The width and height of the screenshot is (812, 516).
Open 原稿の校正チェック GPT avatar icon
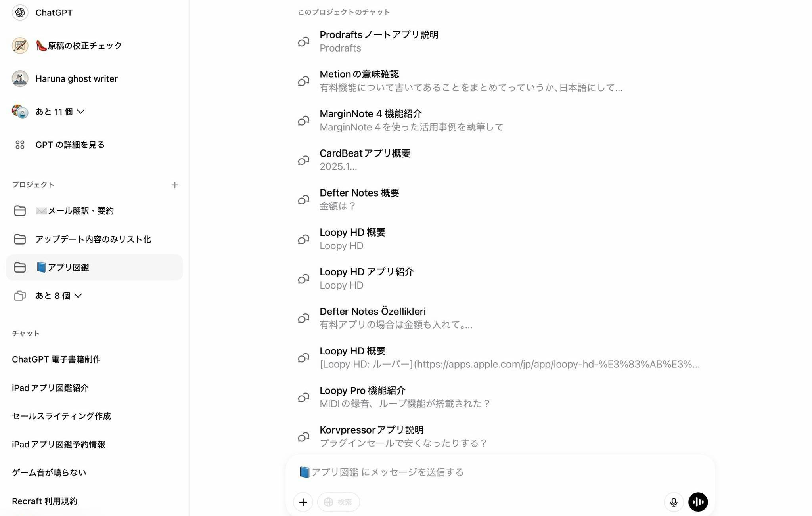tap(20, 46)
